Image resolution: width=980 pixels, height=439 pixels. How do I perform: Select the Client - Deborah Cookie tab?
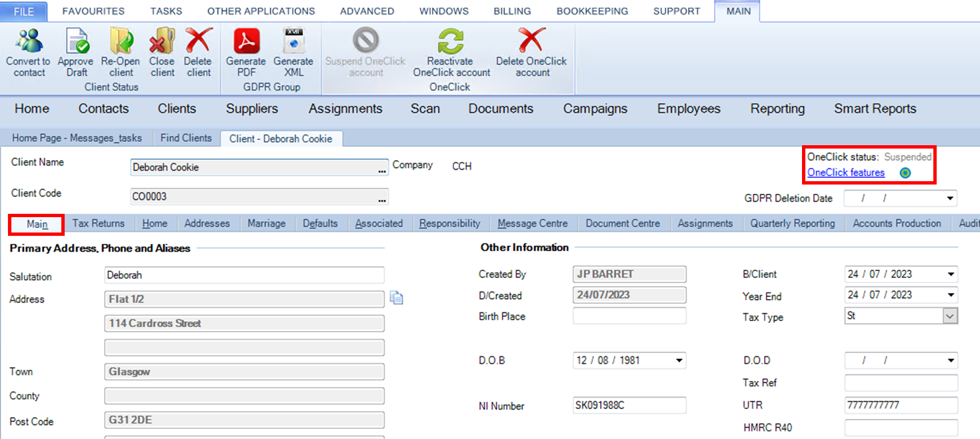[x=281, y=139]
